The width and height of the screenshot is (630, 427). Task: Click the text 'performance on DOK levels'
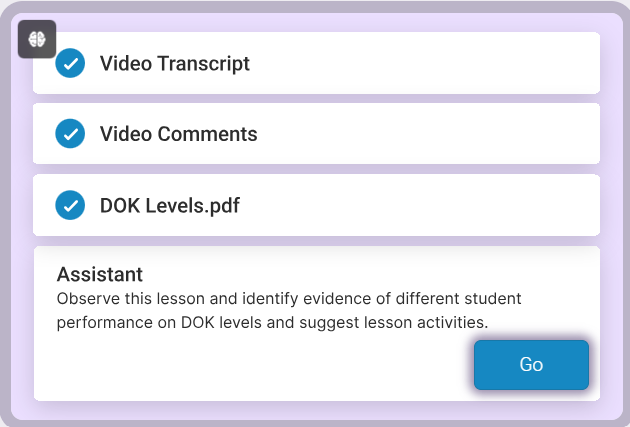click(159, 323)
